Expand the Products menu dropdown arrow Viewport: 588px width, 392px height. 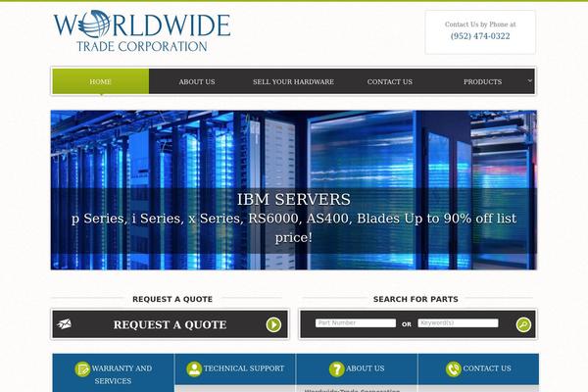pyautogui.click(x=529, y=80)
